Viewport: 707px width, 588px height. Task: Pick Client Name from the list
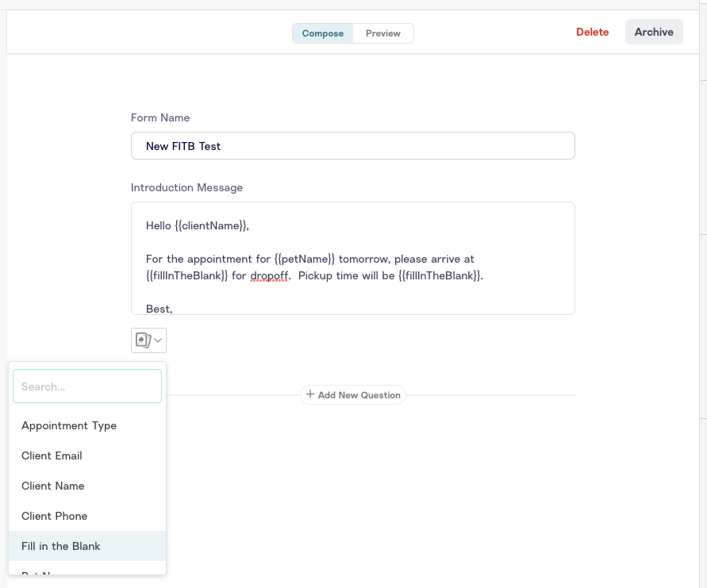(x=52, y=486)
